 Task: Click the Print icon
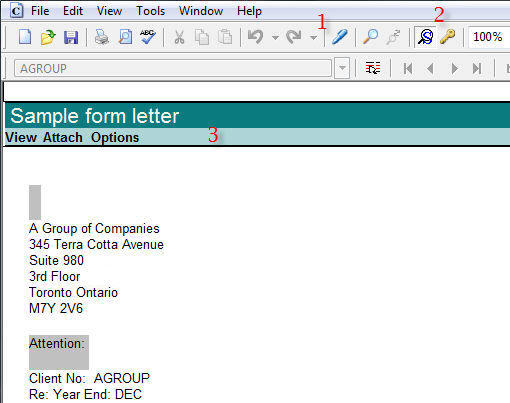click(101, 37)
